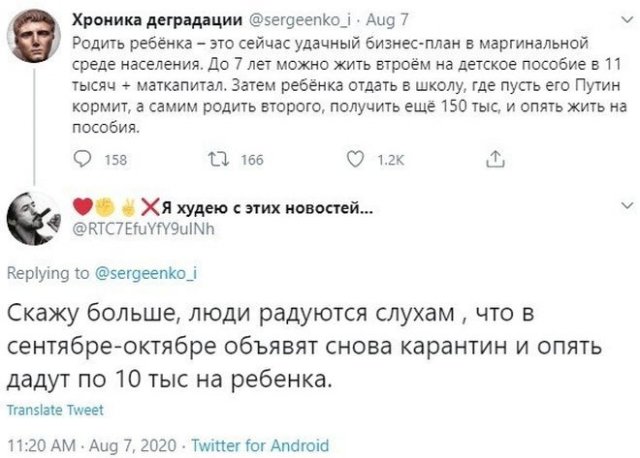Screen dimensions: 640x458
Task: Open the Aug 7 tweet date link
Action: (x=386, y=18)
